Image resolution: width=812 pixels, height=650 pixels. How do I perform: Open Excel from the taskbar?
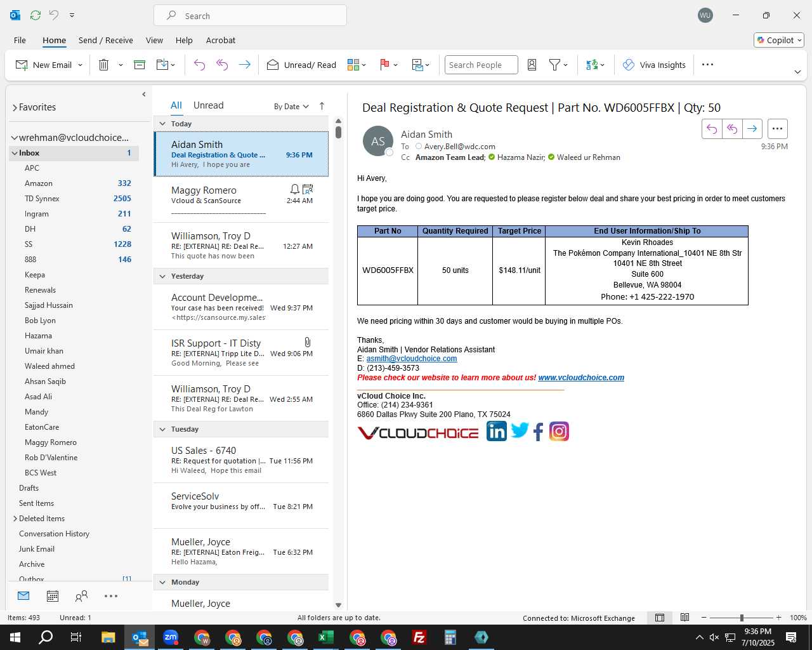coord(326,637)
